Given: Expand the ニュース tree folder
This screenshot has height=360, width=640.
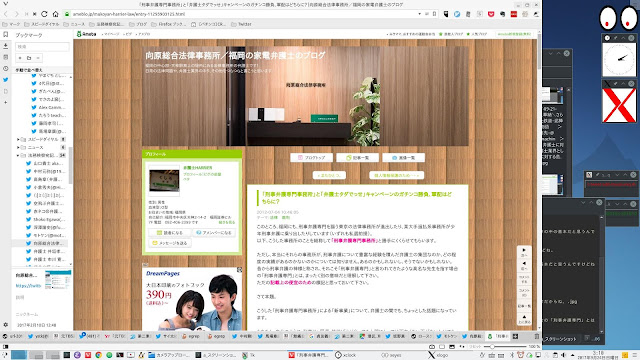Looking at the screenshot, I should click(x=18, y=147).
